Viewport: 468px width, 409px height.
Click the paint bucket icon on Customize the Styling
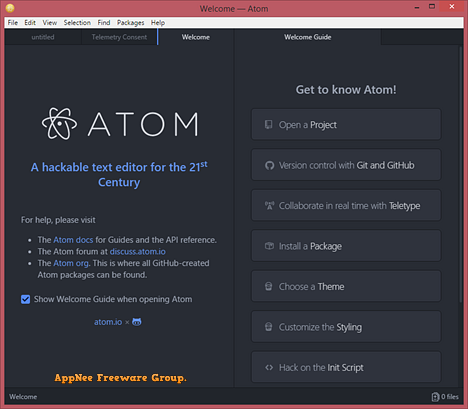(x=268, y=327)
